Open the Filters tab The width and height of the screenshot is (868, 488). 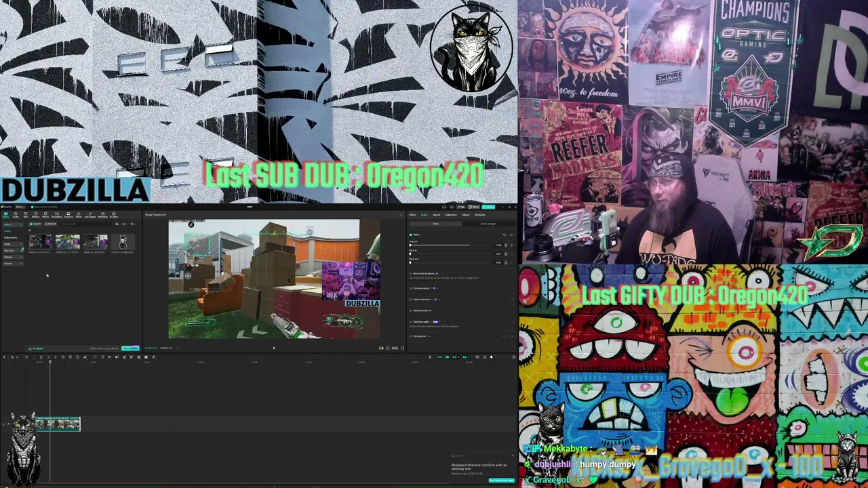pyautogui.click(x=79, y=216)
